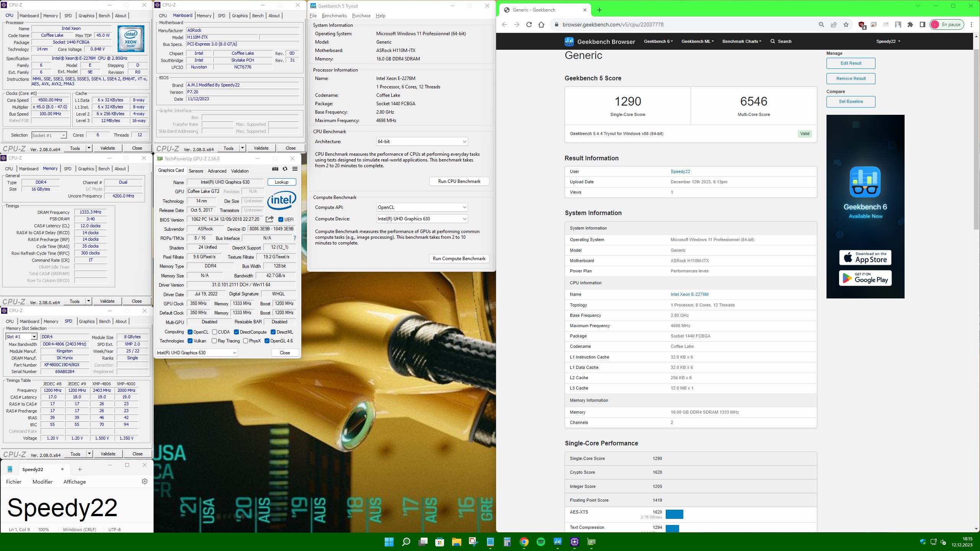980x551 pixels.
Task: Click browser home button icon
Action: pyautogui.click(x=541, y=24)
